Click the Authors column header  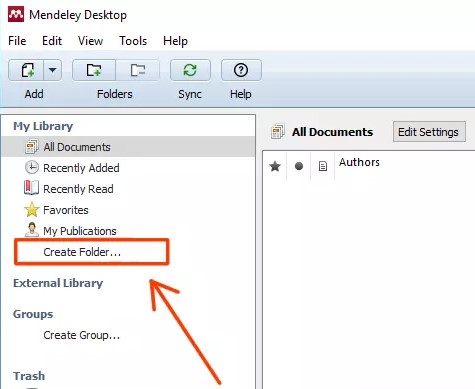click(x=359, y=162)
